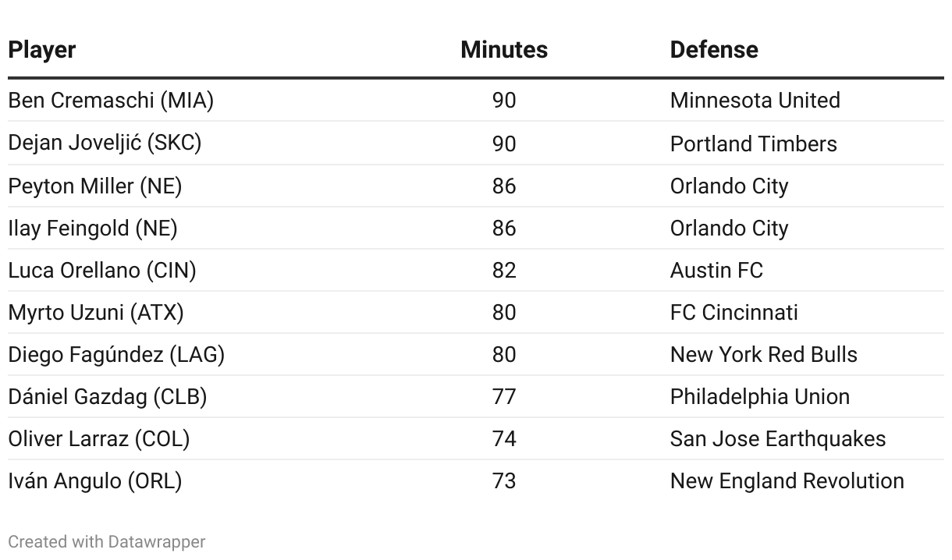Click on Dániel Gazdag (CLB)
952x560 pixels.
click(108, 397)
